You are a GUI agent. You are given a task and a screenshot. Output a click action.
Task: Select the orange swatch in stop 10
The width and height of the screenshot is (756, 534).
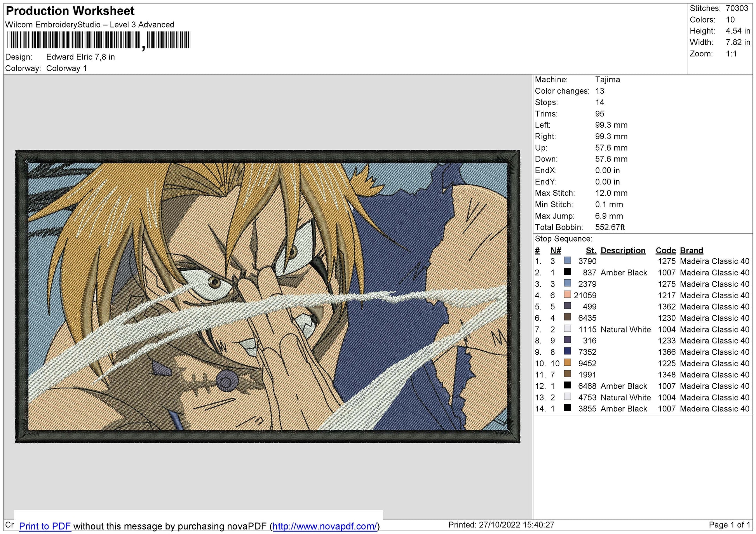click(568, 363)
